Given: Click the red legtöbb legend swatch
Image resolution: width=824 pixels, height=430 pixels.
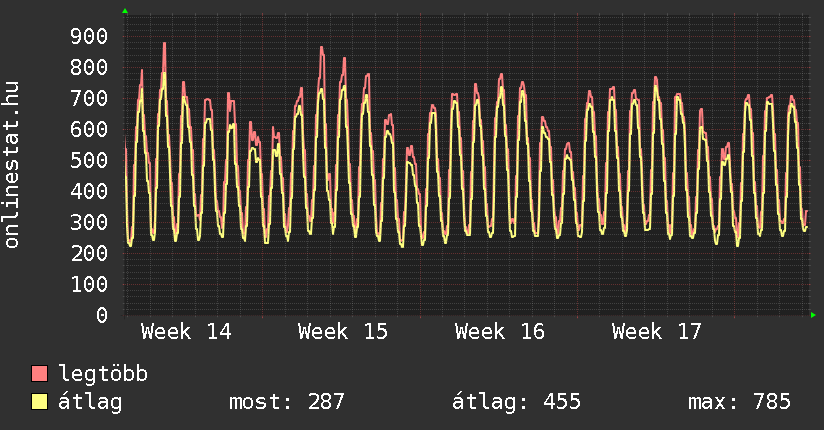Looking at the screenshot, I should [x=40, y=374].
